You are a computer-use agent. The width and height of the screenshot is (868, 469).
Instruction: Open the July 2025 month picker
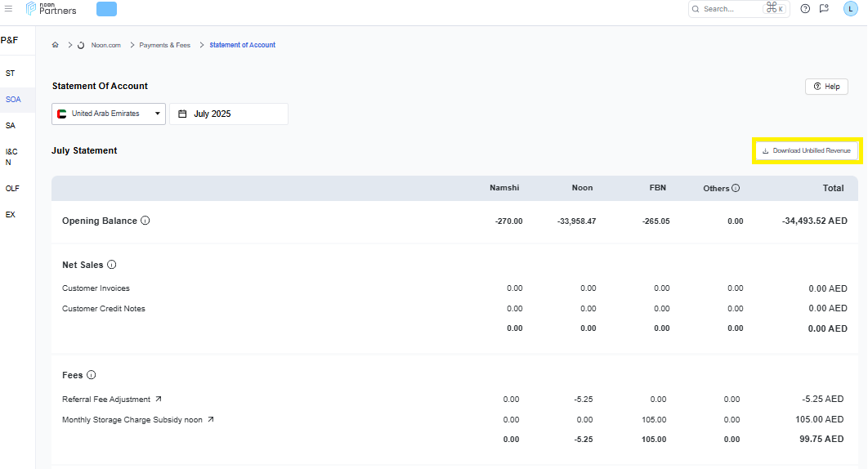tap(229, 114)
